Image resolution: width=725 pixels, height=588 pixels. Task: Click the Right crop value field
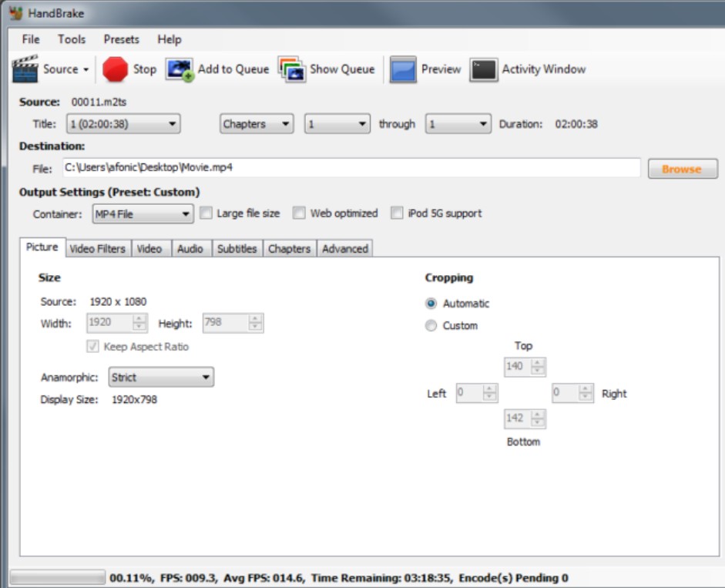566,393
